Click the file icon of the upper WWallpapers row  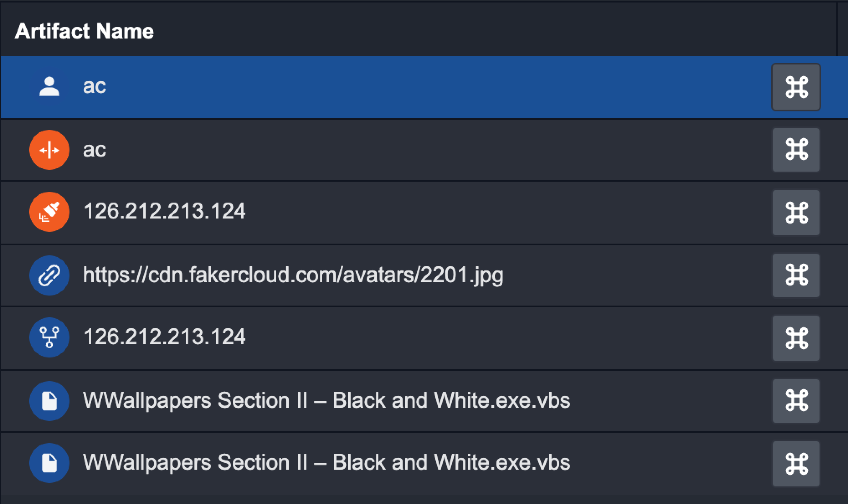[49, 401]
